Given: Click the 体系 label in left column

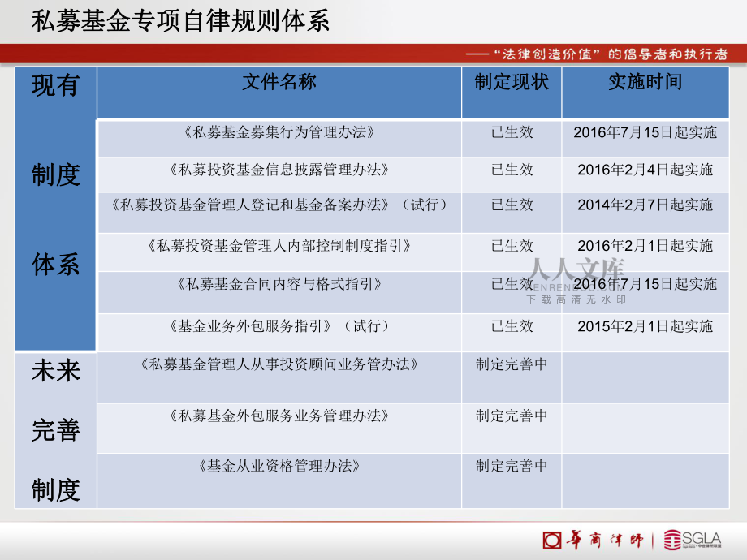Looking at the screenshot, I should click(x=55, y=265).
